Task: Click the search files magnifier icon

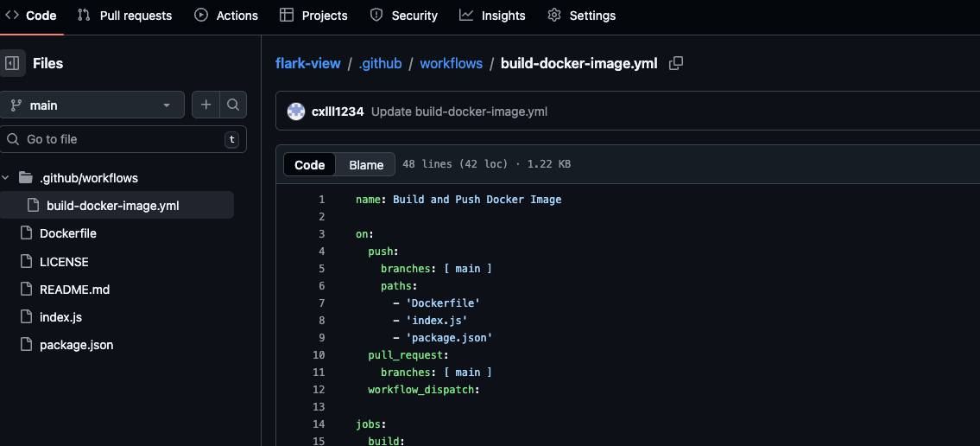Action: click(x=233, y=105)
